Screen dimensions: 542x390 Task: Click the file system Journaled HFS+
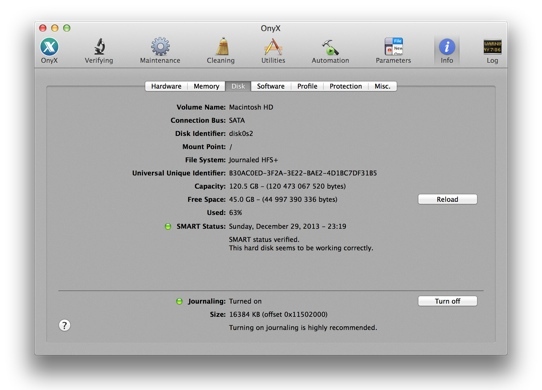253,160
